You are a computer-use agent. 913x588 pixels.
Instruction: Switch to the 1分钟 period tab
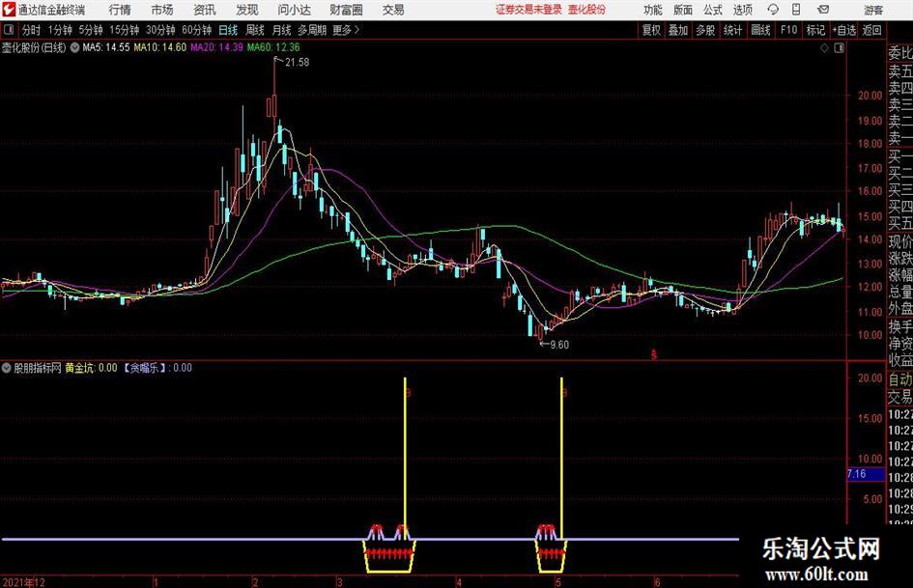click(60, 30)
